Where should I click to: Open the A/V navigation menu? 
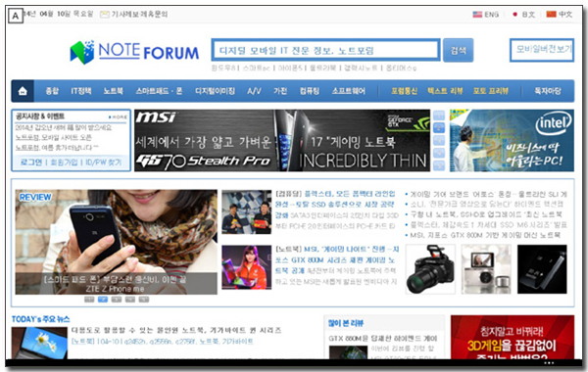254,91
